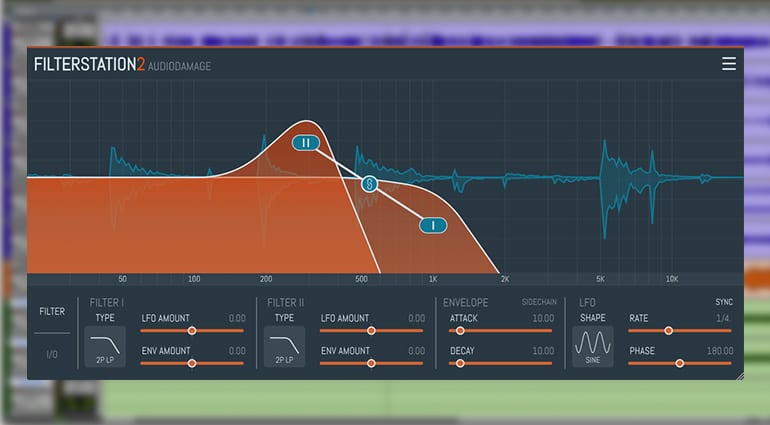Click Filter II LFO Amount value 0.00
Screen dimensions: 770x425
point(416,318)
